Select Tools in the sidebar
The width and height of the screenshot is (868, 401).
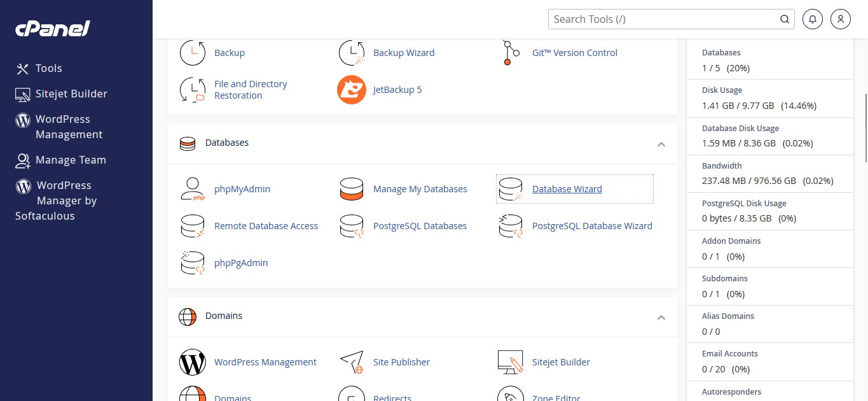point(39,68)
